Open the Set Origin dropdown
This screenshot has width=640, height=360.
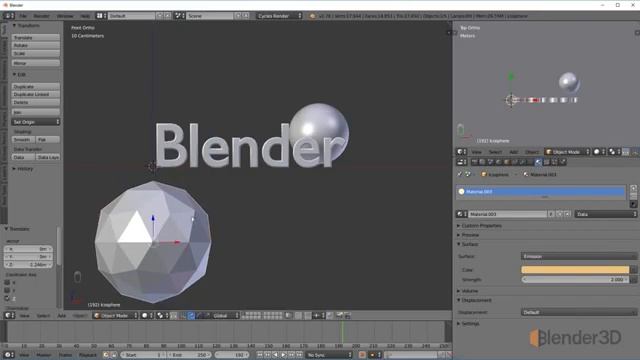[x=36, y=122]
